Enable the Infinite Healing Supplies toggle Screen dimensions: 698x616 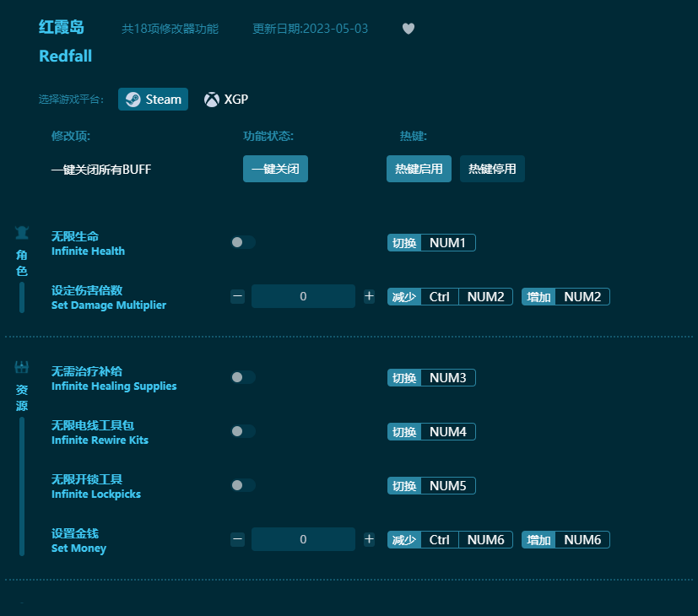click(x=242, y=377)
